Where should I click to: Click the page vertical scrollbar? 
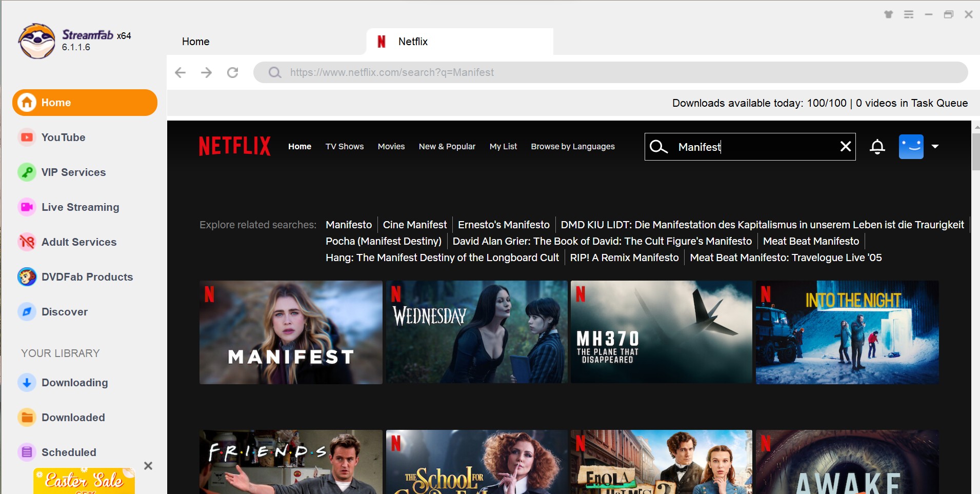[976, 152]
